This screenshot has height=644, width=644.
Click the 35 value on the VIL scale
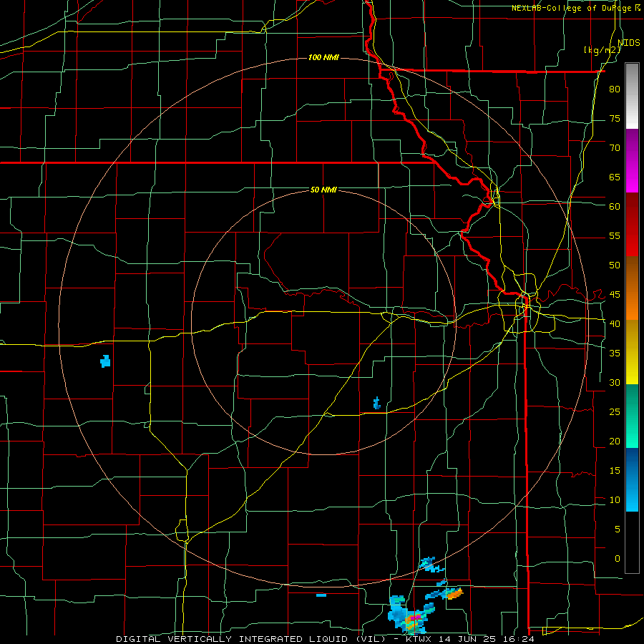615,353
